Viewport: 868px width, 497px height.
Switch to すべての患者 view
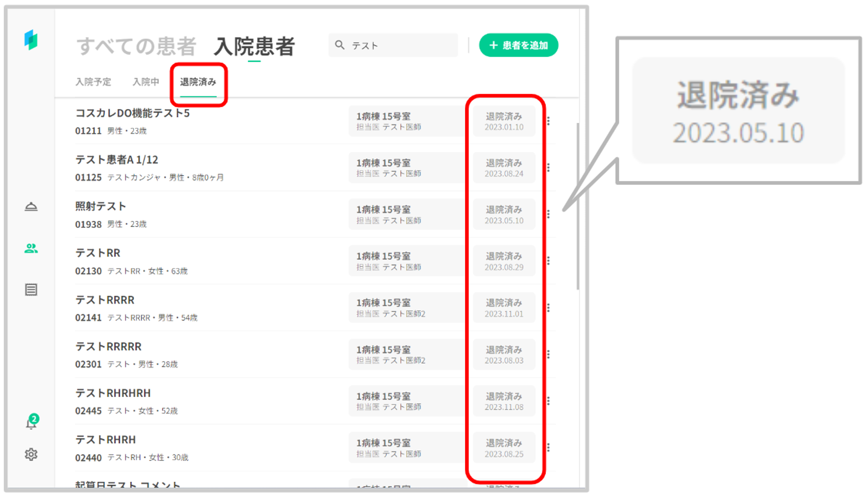click(136, 46)
